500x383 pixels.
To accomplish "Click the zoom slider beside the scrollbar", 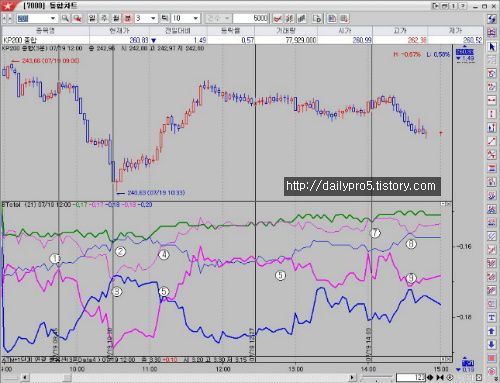I will 376,378.
